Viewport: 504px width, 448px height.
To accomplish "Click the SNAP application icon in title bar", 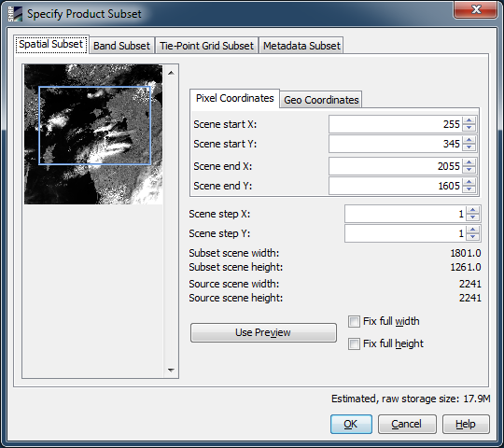I will [x=15, y=14].
